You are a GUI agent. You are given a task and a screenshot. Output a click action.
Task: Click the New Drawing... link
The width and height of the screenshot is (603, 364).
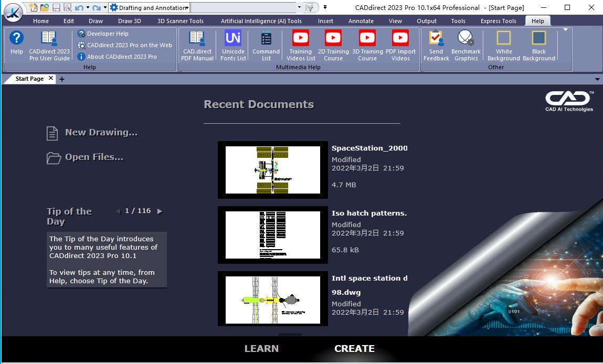(x=101, y=133)
